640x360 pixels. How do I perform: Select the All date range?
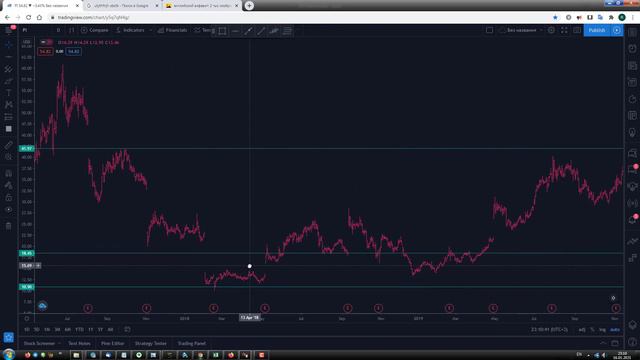pyautogui.click(x=110, y=329)
